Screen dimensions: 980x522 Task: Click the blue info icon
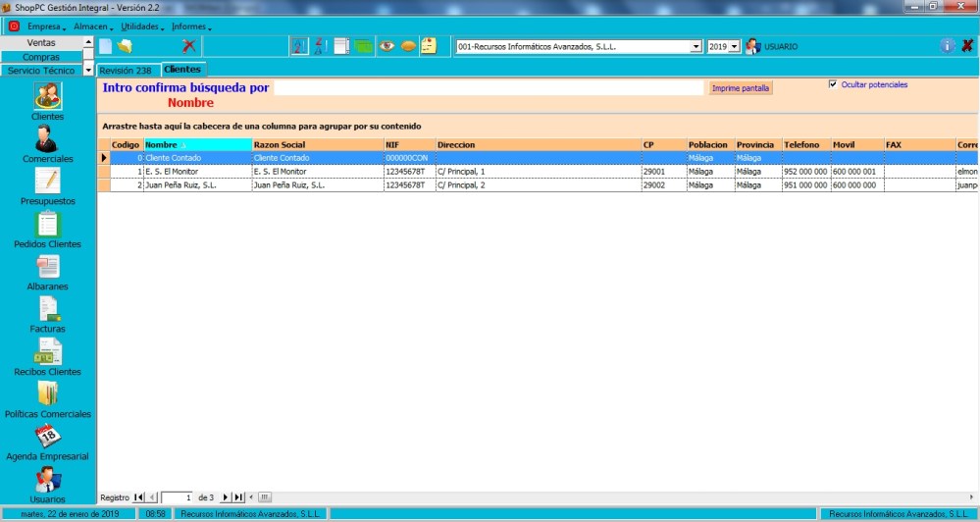coord(947,46)
